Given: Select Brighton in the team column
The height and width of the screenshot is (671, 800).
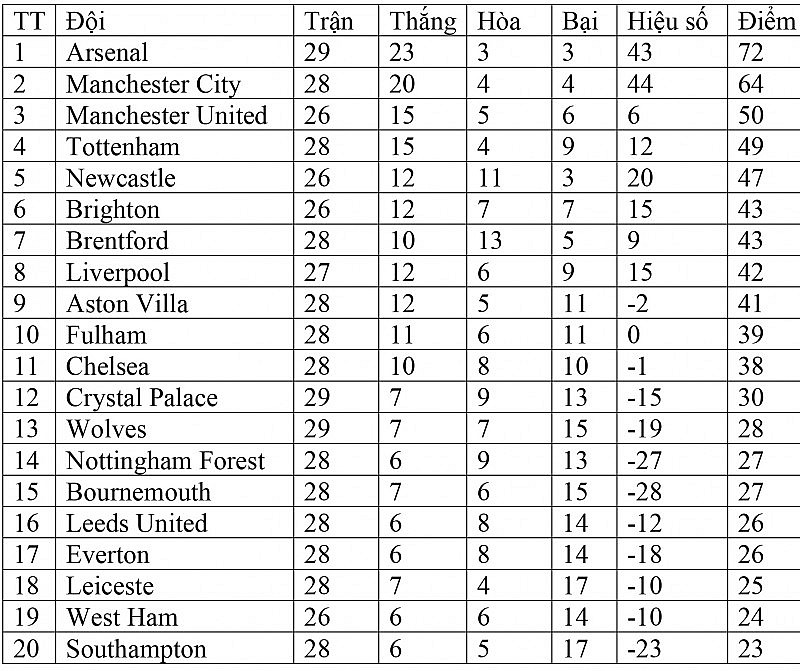Looking at the screenshot, I should pyautogui.click(x=113, y=210).
